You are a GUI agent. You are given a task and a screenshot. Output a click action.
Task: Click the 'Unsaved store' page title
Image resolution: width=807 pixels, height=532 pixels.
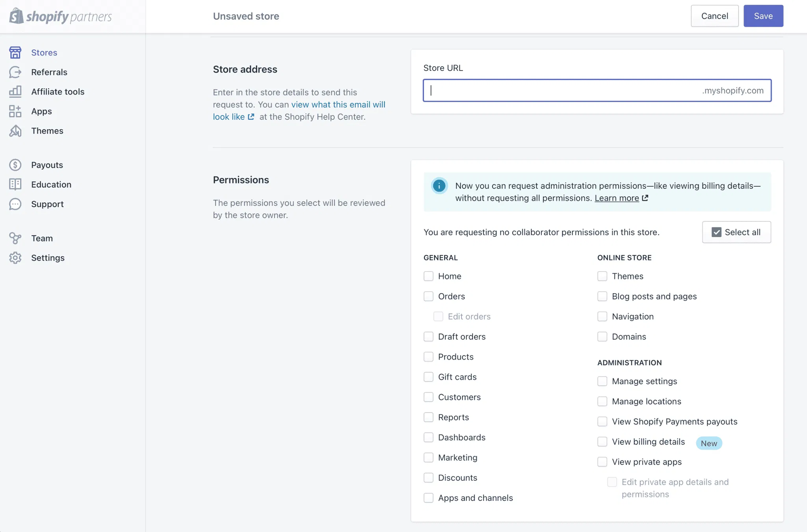tap(246, 16)
